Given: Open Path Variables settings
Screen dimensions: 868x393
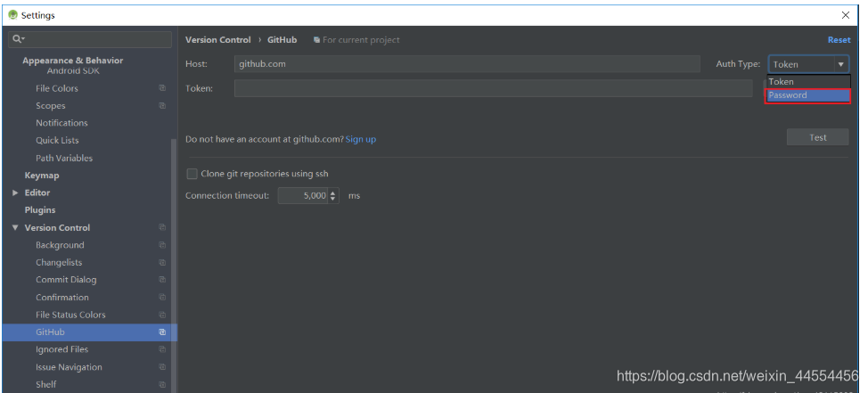Looking at the screenshot, I should coord(64,159).
